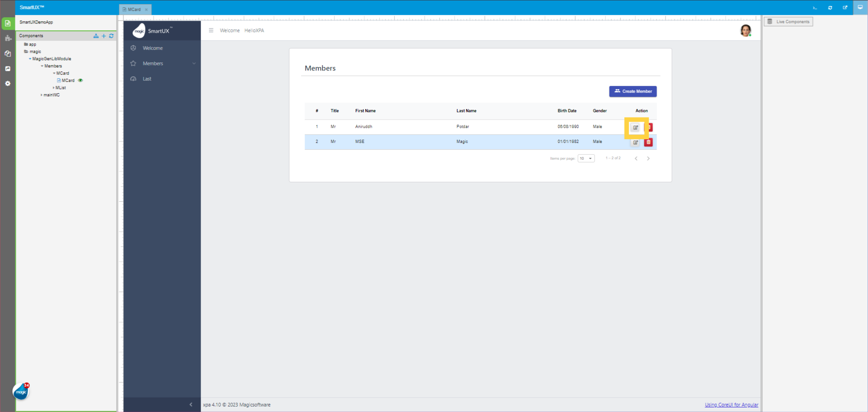Click the Create Member button
The width and height of the screenshot is (868, 412).
pos(633,91)
